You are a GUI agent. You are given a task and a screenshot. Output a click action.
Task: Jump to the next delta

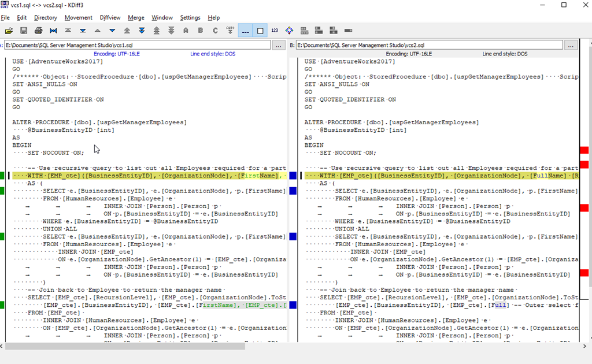[x=113, y=30]
